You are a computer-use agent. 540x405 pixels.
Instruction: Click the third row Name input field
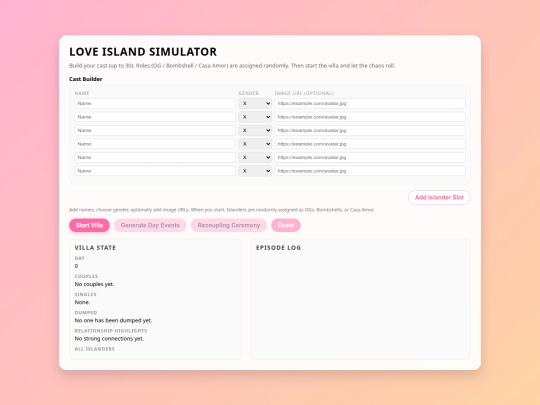pyautogui.click(x=155, y=130)
